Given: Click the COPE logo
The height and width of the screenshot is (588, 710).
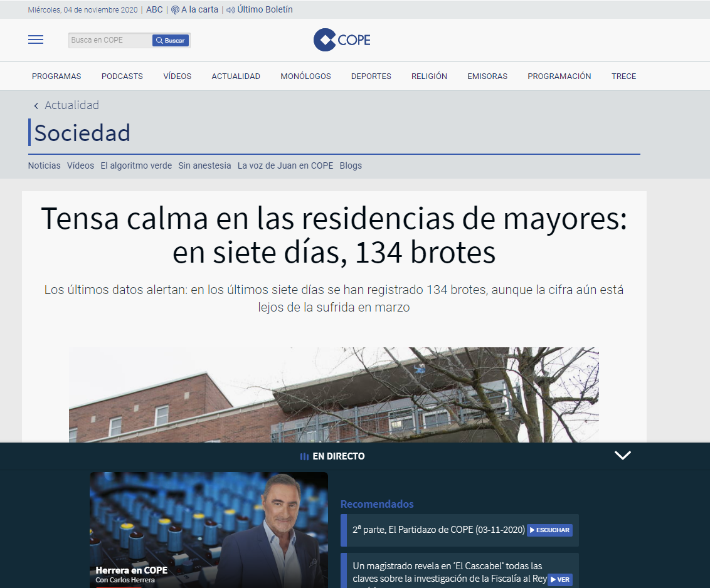Looking at the screenshot, I should pos(342,40).
